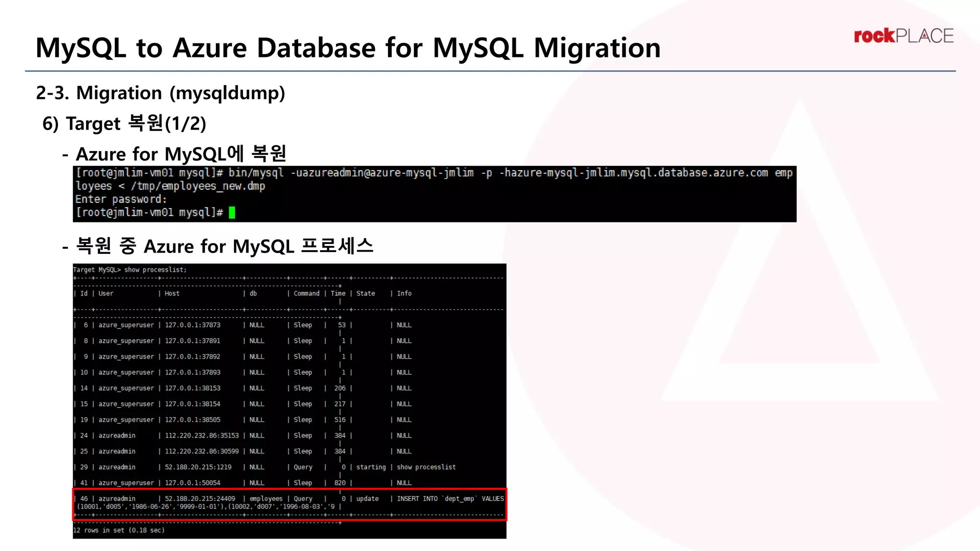Click the 'Info' column header
Image resolution: width=980 pixels, height=551 pixels.
pos(404,294)
